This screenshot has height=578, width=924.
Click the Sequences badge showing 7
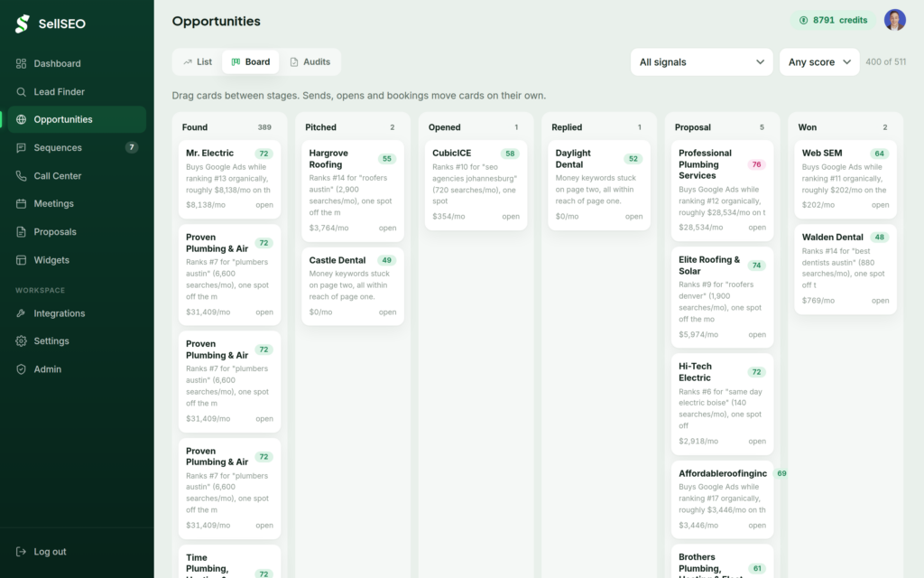pos(132,147)
